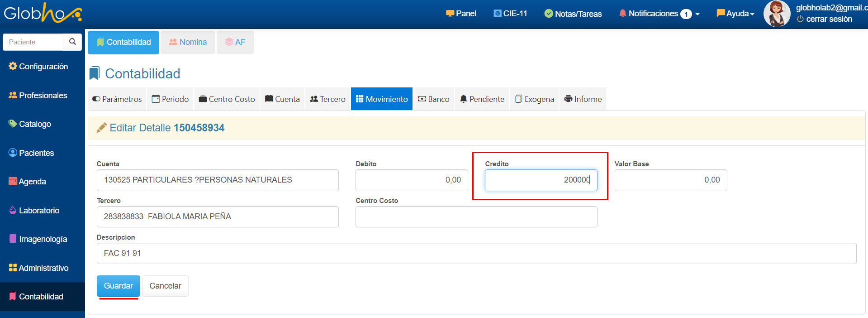Image resolution: width=868 pixels, height=318 pixels.
Task: Expand the Notificaciones dropdown
Action: pos(659,14)
